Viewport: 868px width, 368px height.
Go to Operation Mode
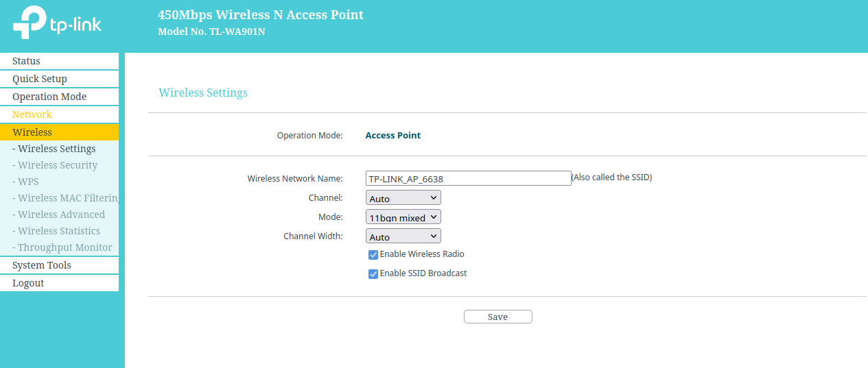tap(59, 97)
